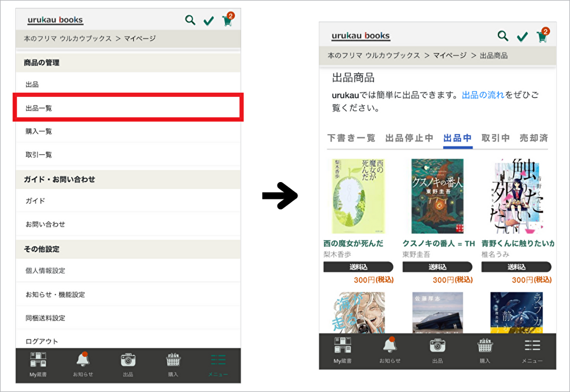Click マイページ breadcrumb in the right screen

click(x=449, y=55)
